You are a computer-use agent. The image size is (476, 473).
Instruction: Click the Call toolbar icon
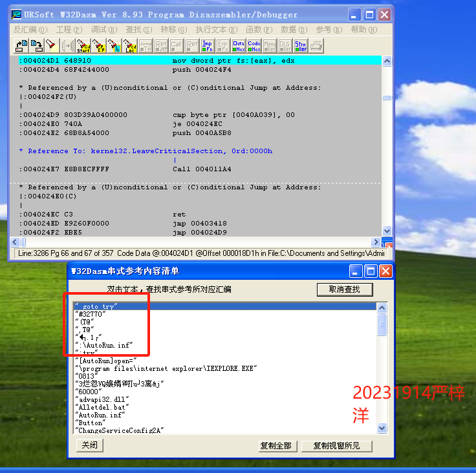click(x=177, y=46)
